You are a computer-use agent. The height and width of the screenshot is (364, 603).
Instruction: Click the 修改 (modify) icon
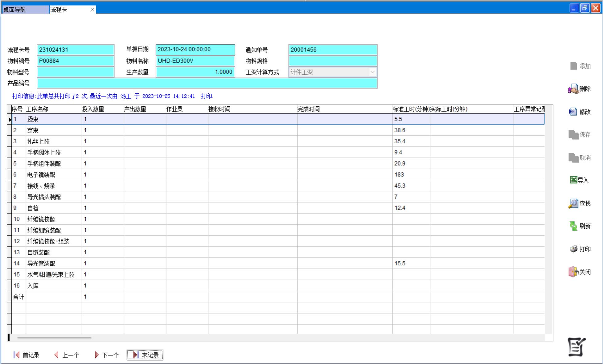tap(573, 112)
